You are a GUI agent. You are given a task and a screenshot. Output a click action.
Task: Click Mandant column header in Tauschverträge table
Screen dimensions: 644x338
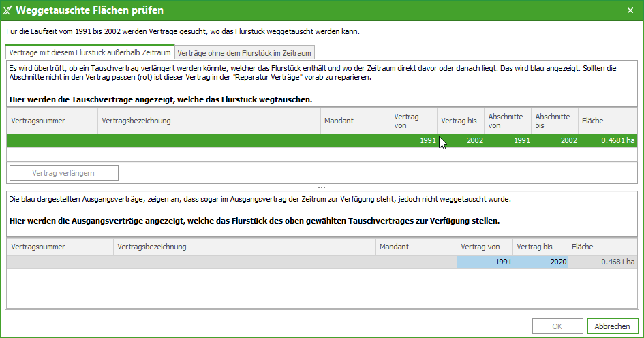pos(354,121)
